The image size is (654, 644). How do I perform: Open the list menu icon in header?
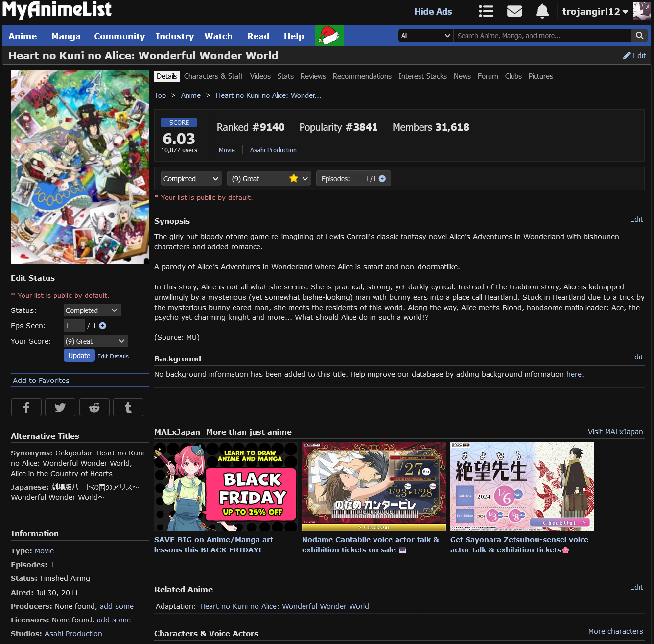(486, 11)
